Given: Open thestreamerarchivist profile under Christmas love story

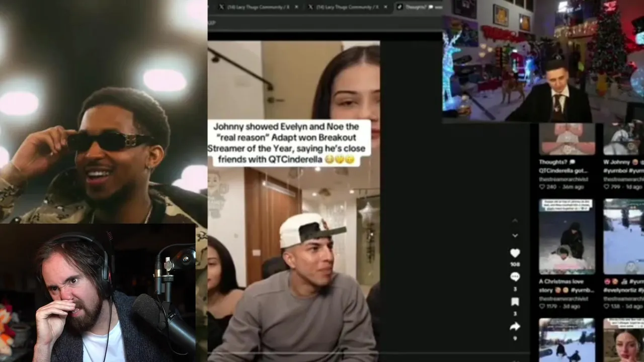Looking at the screenshot, I should coord(563,299).
